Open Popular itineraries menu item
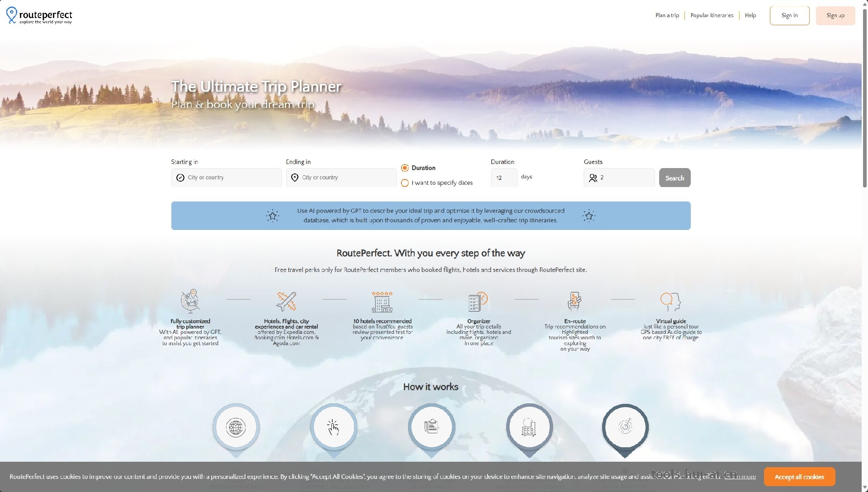868x492 pixels. click(712, 15)
